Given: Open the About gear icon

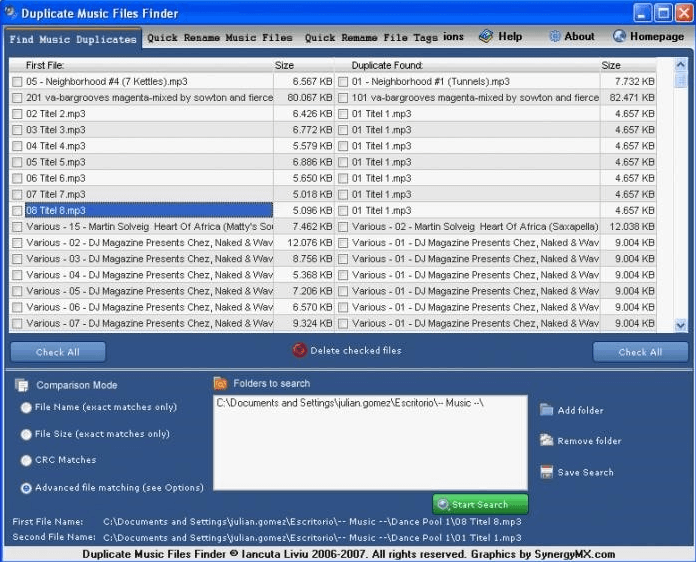Looking at the screenshot, I should pyautogui.click(x=555, y=36).
